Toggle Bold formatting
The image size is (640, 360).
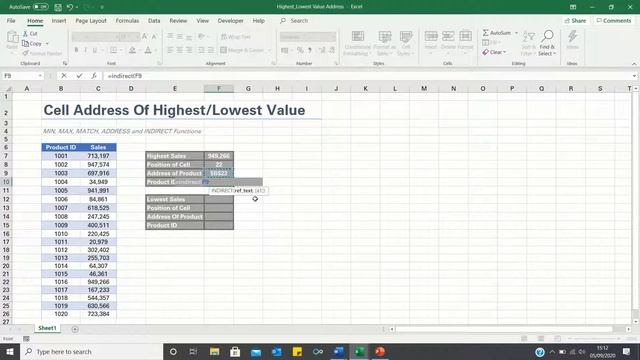coord(76,50)
